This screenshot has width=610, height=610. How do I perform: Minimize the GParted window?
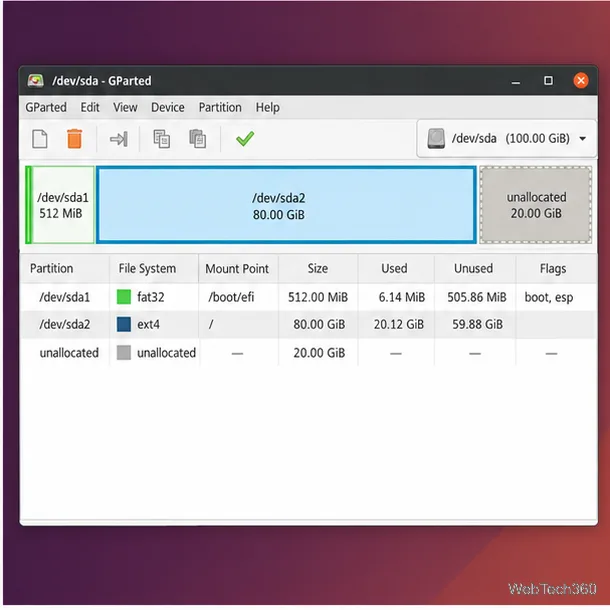coord(516,81)
